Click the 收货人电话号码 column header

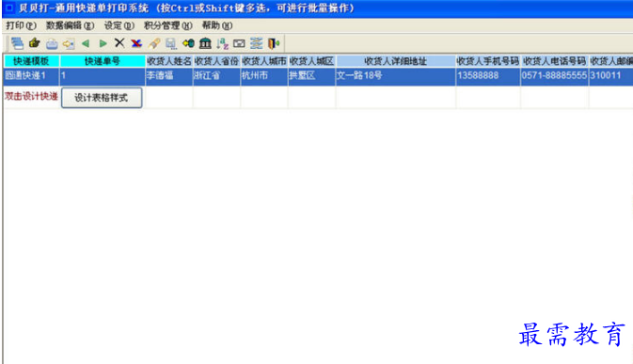(555, 61)
